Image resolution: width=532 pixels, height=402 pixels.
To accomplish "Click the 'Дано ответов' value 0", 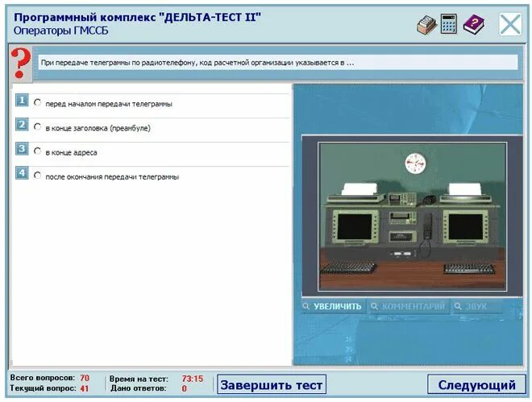I will tap(185, 388).
